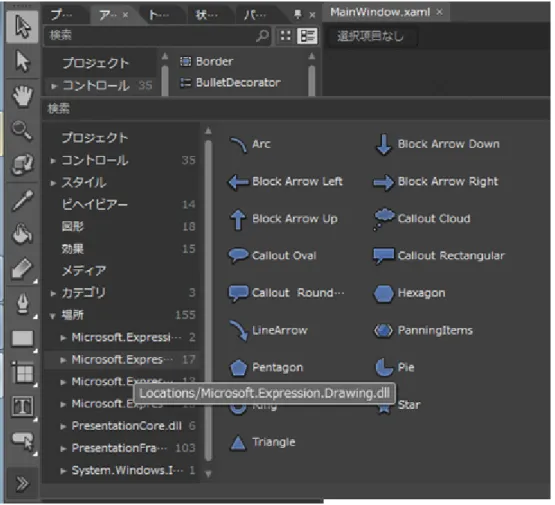This screenshot has width=555, height=505.
Task: Select the TextBlock tool
Action: click(22, 406)
